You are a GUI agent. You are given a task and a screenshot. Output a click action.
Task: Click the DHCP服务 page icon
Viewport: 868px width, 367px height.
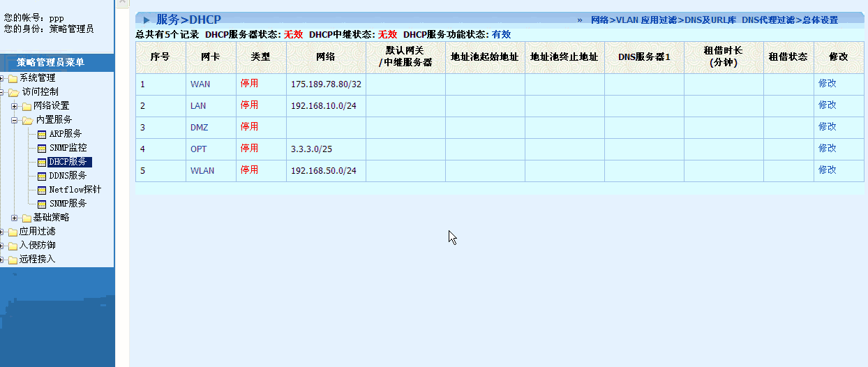(41, 162)
